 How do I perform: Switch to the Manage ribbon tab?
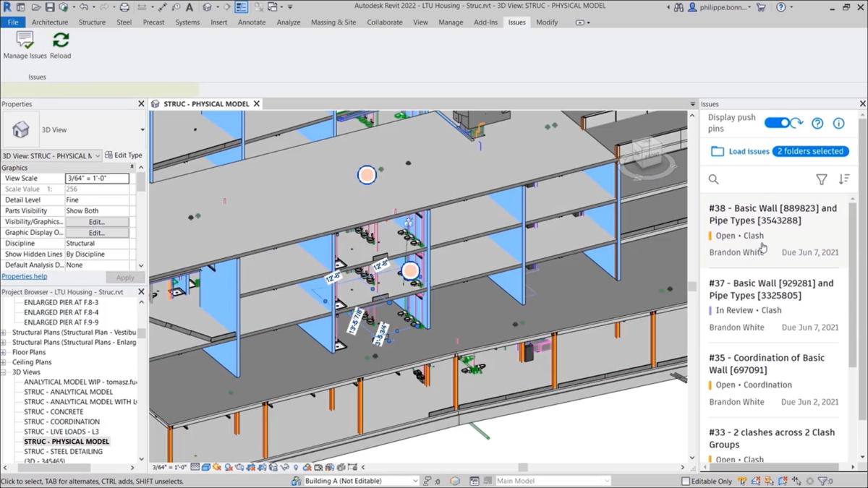click(x=451, y=22)
